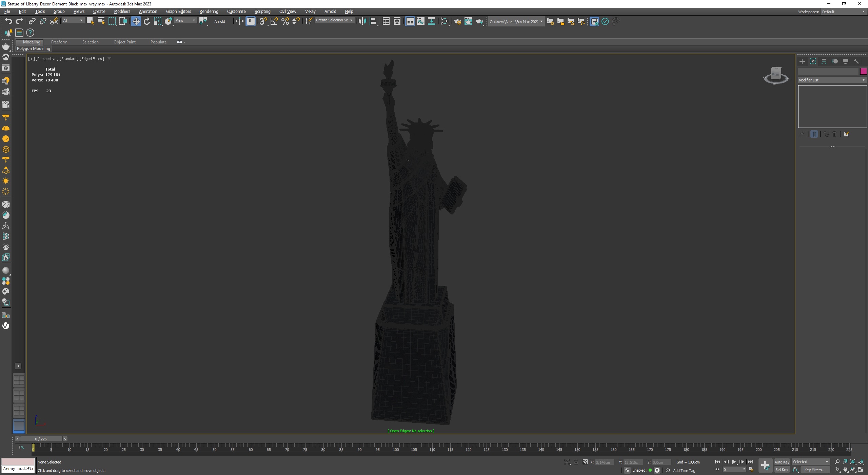Toggle the Layer Explorer

(397, 21)
